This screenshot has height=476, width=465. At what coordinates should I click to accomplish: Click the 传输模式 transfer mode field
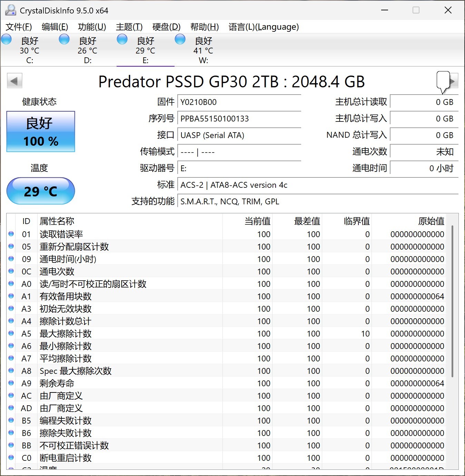(239, 152)
